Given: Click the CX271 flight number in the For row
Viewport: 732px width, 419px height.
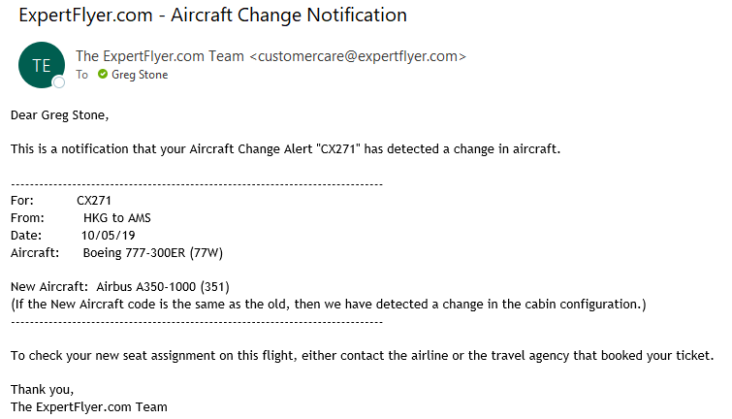Looking at the screenshot, I should click(93, 200).
